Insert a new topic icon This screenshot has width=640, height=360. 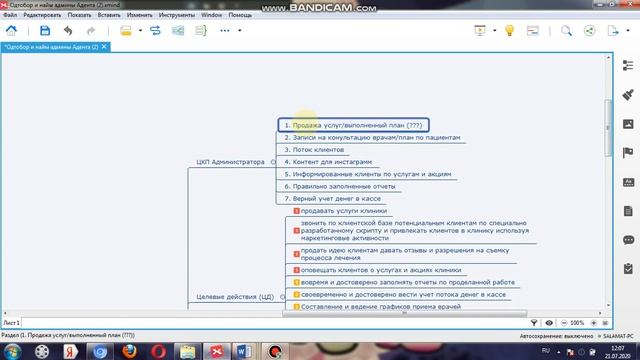(x=126, y=31)
